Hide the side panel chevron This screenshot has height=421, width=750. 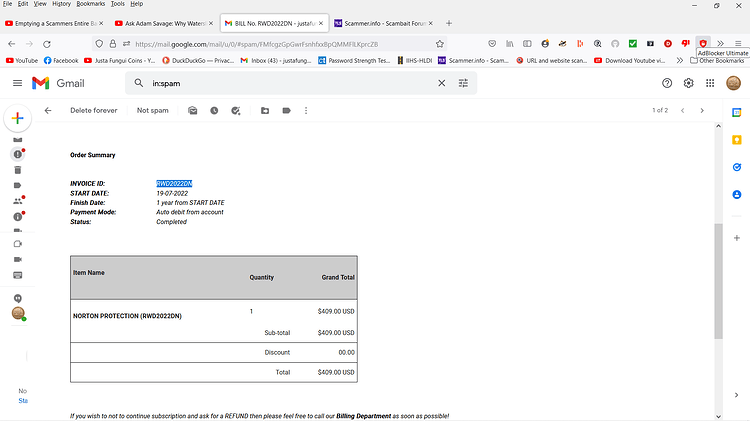pyautogui.click(x=736, y=395)
